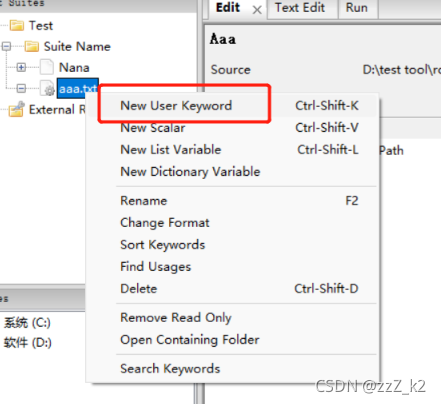The image size is (441, 404).
Task: Click the aaa.txt resource gear icon
Action: point(47,88)
